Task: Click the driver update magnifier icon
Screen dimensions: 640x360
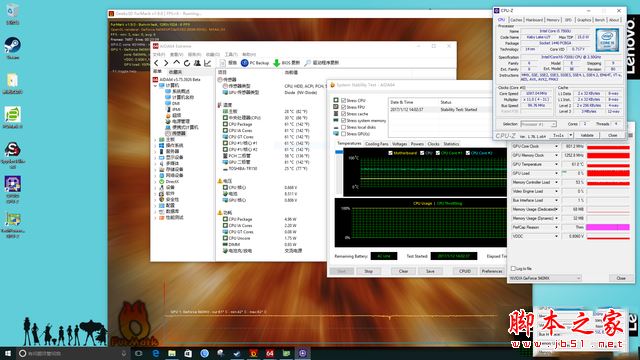Action: 307,63
